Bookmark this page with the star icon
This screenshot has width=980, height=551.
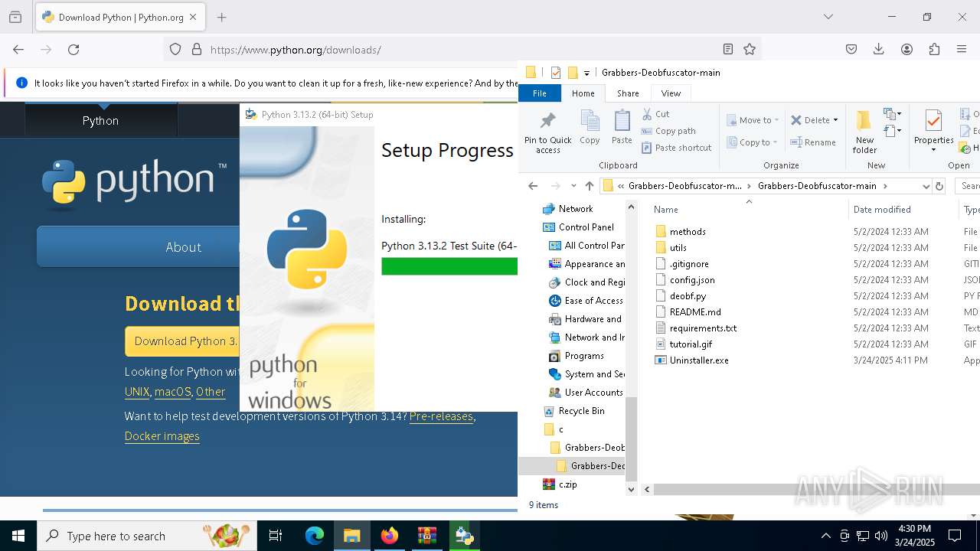click(x=750, y=50)
